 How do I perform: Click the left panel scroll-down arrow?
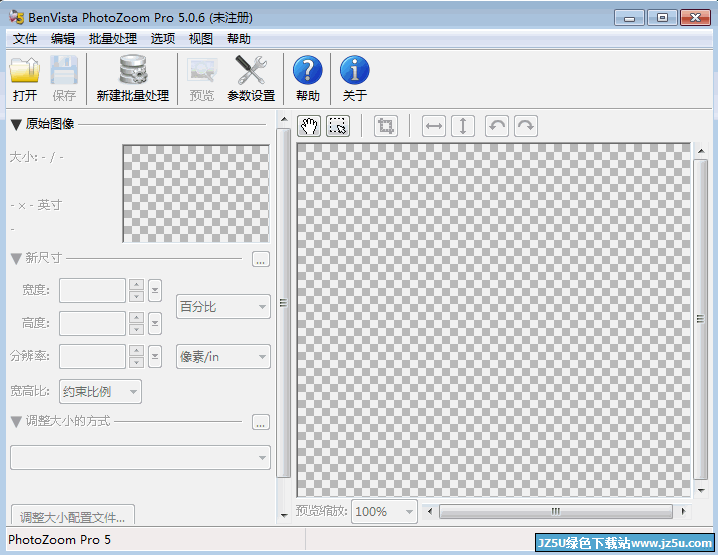pos(283,516)
